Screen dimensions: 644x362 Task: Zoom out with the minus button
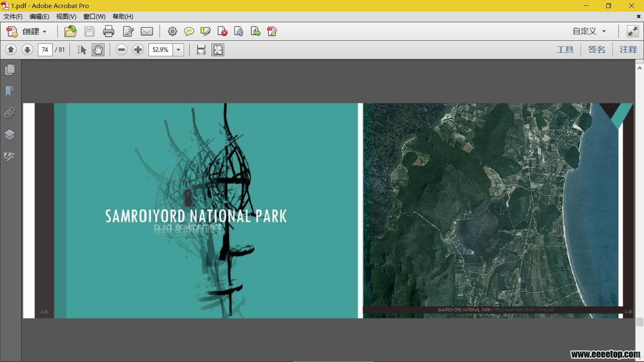pyautogui.click(x=122, y=49)
